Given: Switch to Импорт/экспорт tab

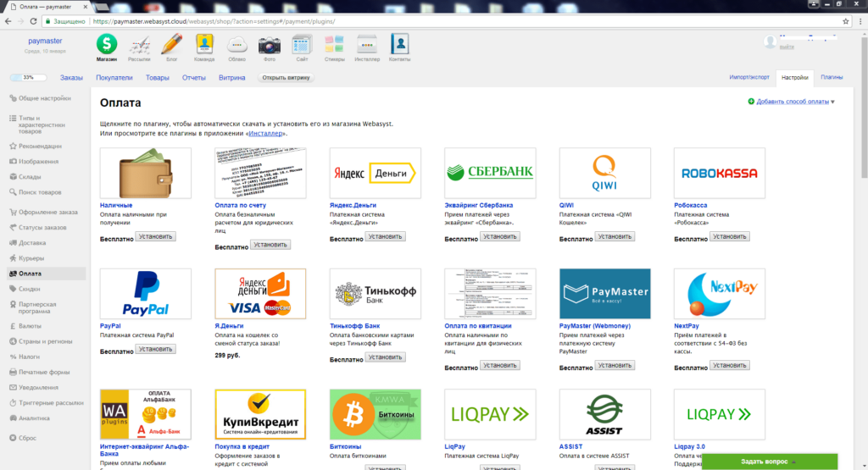Looking at the screenshot, I should click(749, 77).
